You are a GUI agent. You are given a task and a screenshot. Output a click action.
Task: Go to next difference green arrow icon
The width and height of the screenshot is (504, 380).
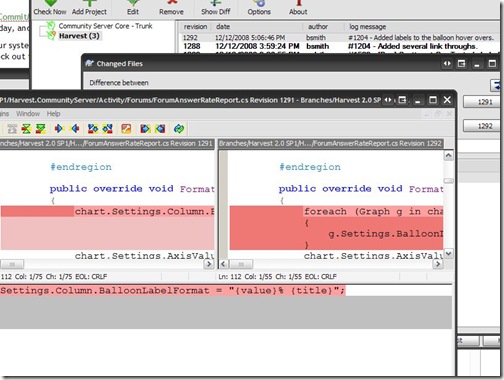pos(41,129)
